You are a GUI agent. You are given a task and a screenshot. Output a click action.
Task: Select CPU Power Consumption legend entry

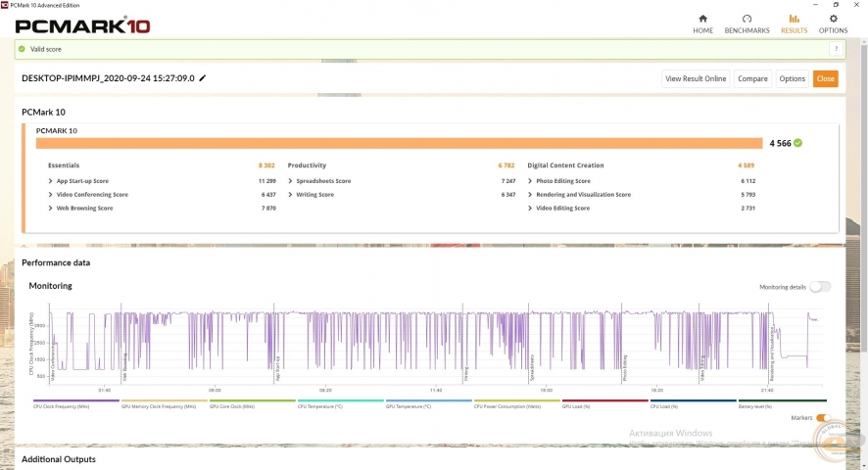tap(516, 404)
